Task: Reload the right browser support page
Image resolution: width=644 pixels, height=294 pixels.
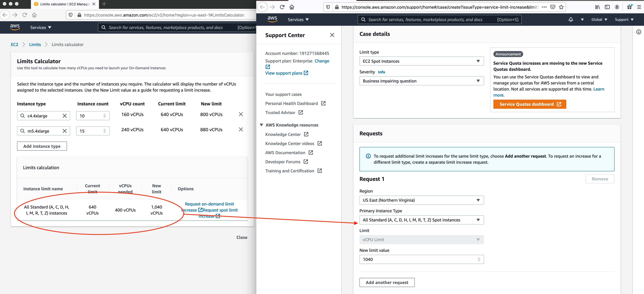Action: [282, 7]
